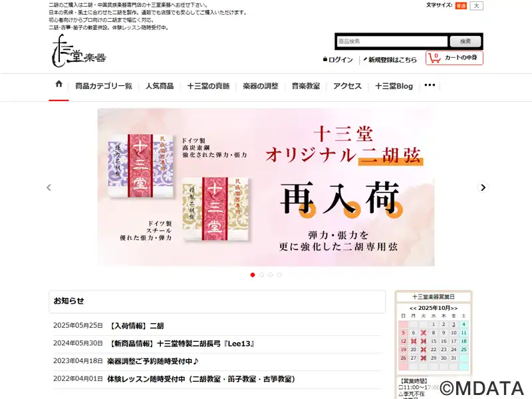The height and width of the screenshot is (399, 532).
Task: Open 新規登録はこちら link
Action: (x=392, y=60)
